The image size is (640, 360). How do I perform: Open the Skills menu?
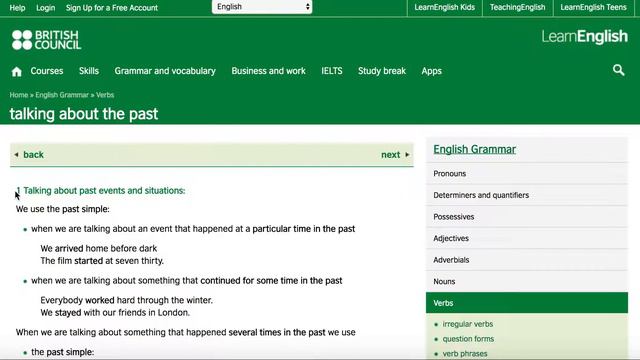[89, 71]
